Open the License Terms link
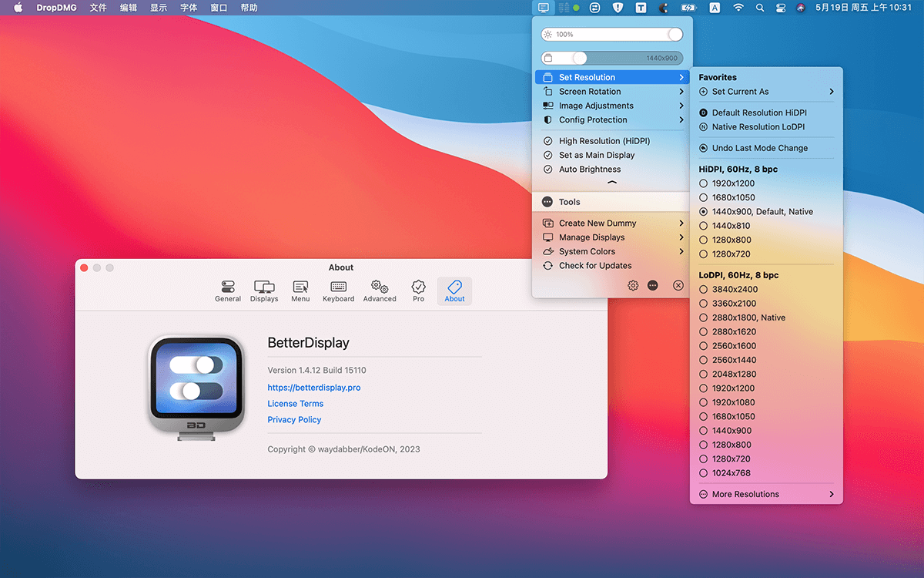924x578 pixels. pos(296,404)
